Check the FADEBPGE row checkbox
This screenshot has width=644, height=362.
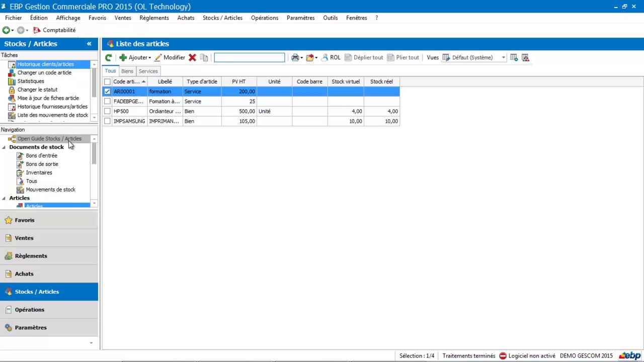coord(107,102)
